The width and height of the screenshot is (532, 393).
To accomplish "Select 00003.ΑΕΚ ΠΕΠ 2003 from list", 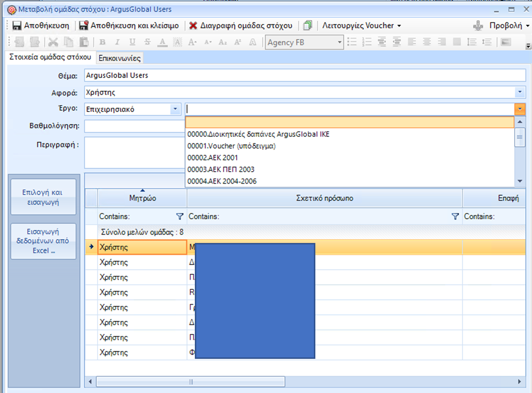I will [x=350, y=170].
